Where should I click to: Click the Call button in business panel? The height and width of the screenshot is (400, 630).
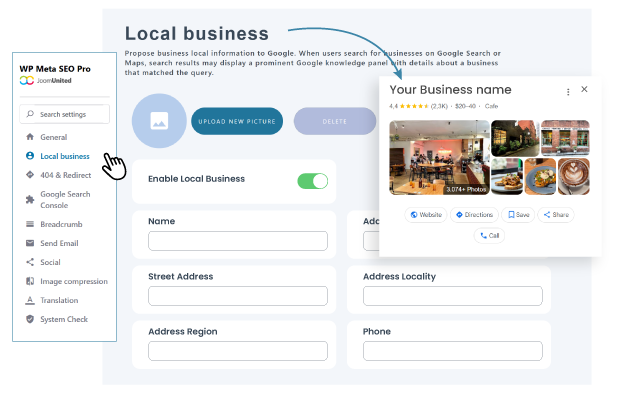coord(489,235)
